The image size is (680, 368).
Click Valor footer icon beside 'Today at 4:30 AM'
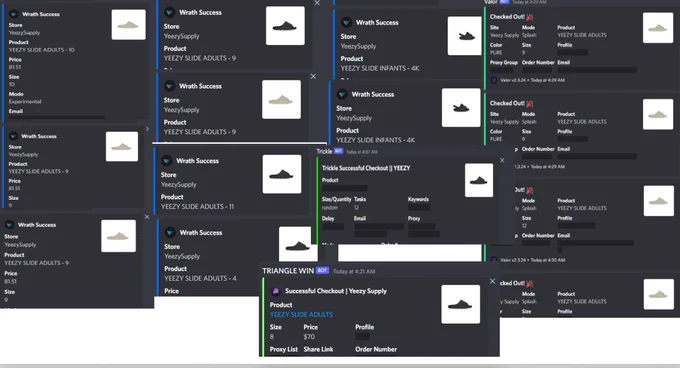494,260
